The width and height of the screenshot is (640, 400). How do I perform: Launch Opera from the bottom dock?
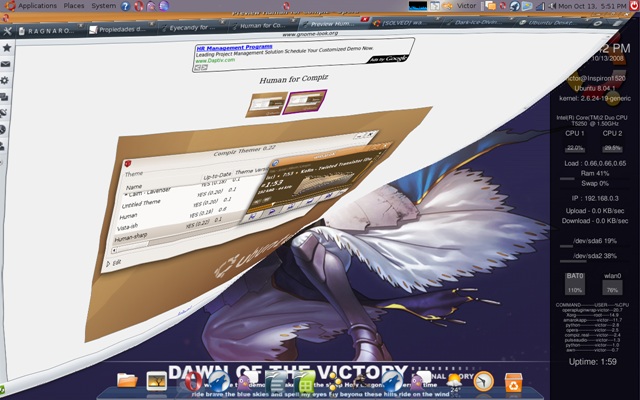coord(193,382)
